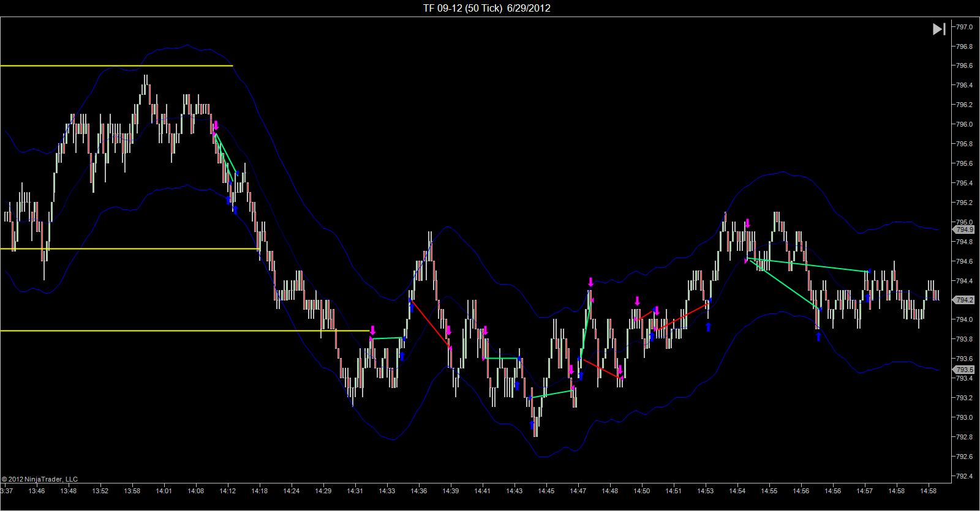Image resolution: width=980 pixels, height=511 pixels.
Task: Click the 14:50 time axis label
Action: 642,491
